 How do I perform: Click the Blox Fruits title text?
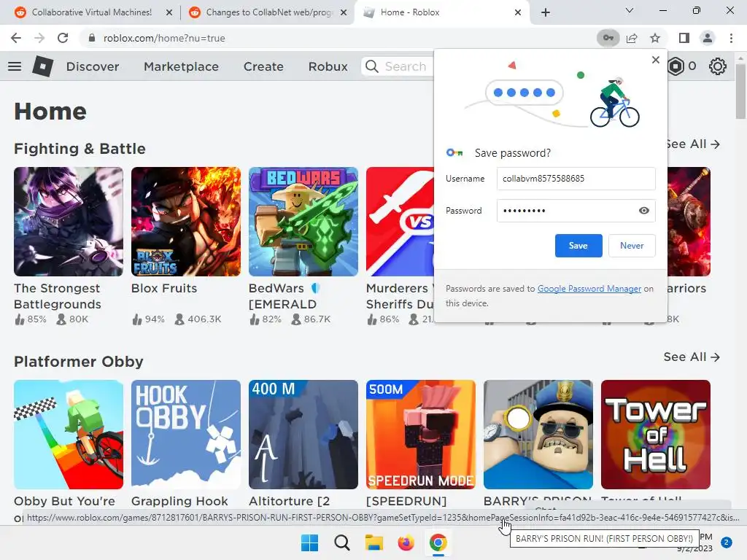[x=164, y=288]
